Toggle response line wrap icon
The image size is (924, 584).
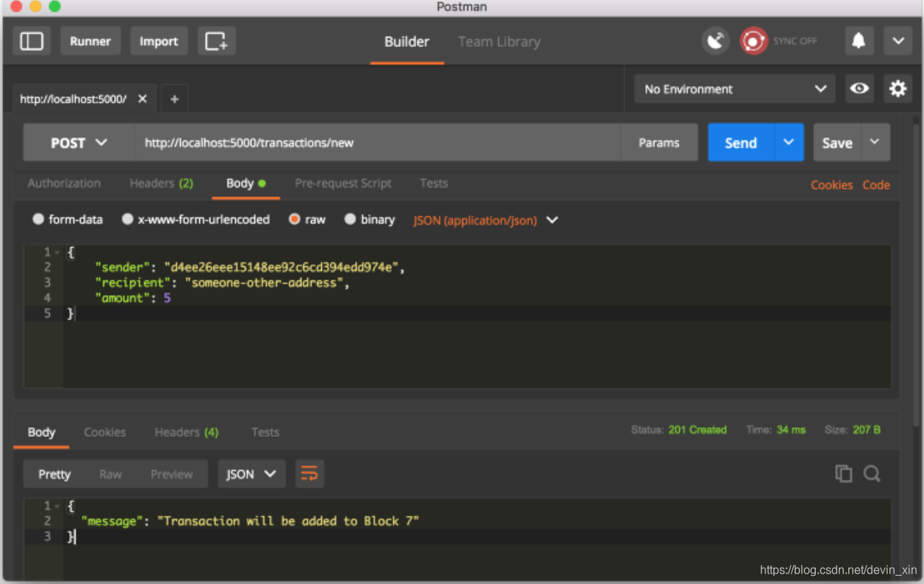coord(309,474)
